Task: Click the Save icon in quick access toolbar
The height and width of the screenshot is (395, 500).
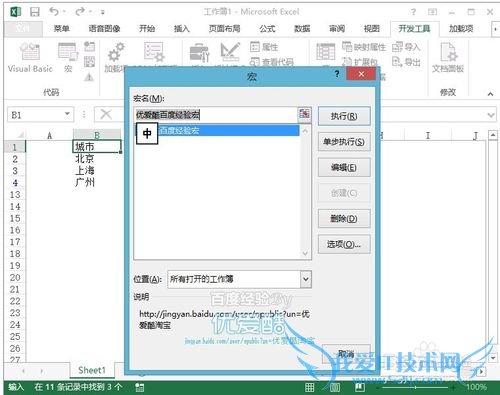Action: [x=34, y=12]
